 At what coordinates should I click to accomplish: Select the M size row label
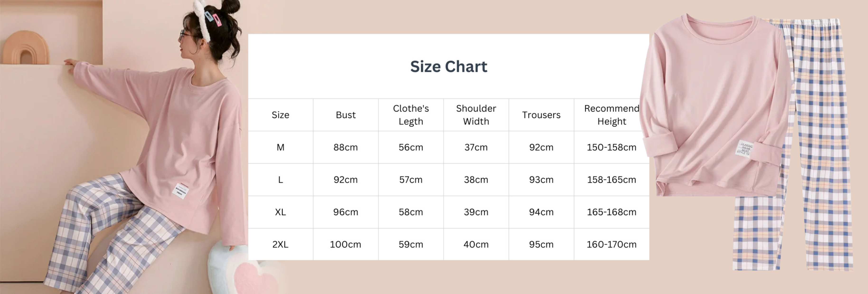(280, 147)
